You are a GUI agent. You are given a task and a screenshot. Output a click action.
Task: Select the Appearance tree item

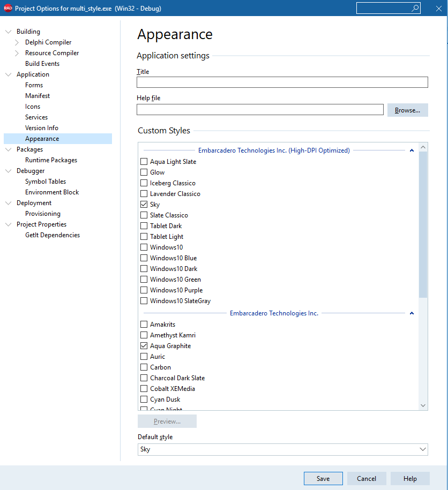pyautogui.click(x=58, y=139)
